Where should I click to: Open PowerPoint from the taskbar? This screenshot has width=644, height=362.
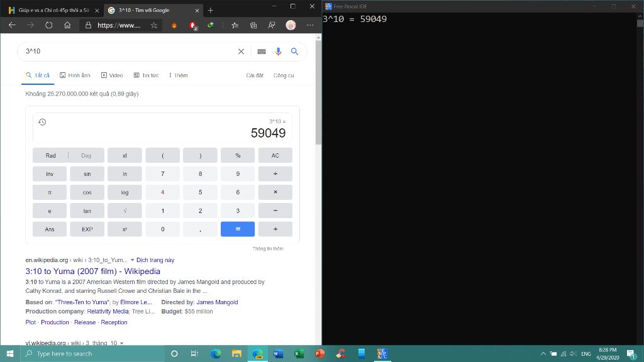pyautogui.click(x=319, y=353)
